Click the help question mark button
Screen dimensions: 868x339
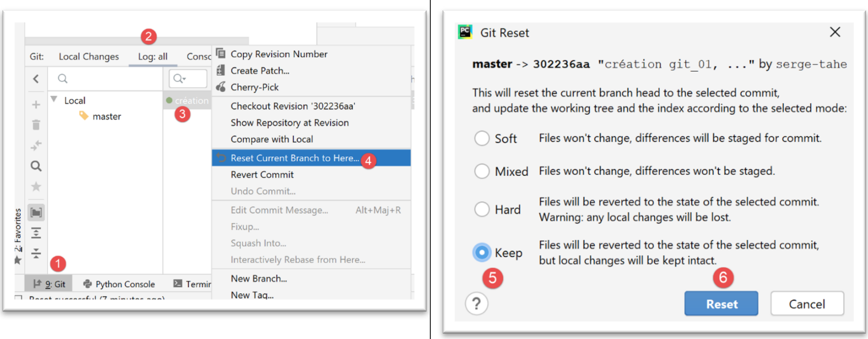coord(476,304)
